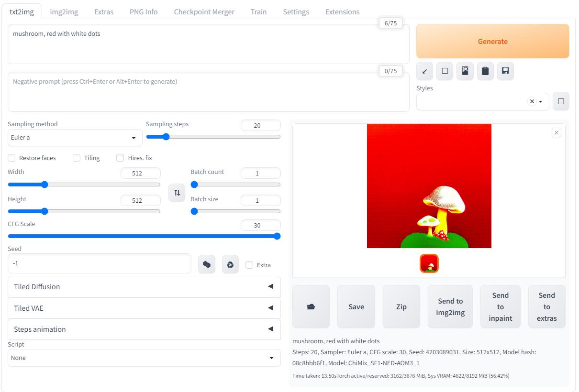Switch to the txt2img tab
The width and height of the screenshot is (579, 392).
click(x=22, y=12)
